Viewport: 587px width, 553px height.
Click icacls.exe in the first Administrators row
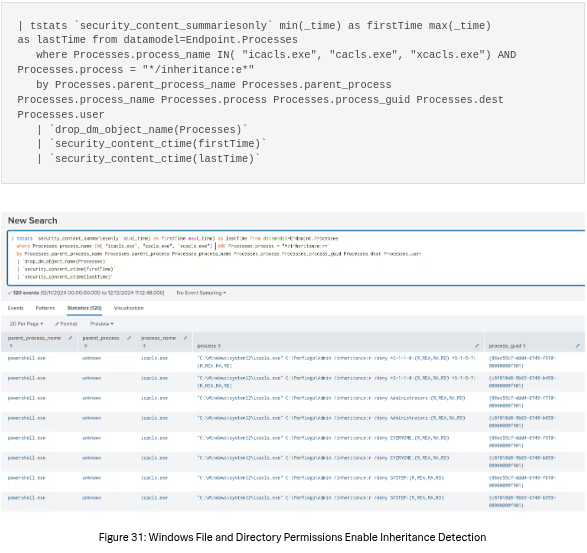(154, 398)
